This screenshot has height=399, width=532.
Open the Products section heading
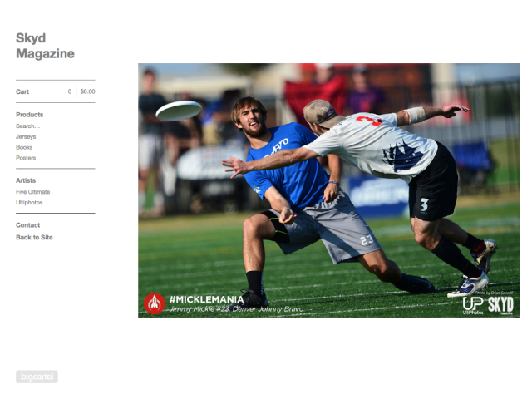click(30, 115)
